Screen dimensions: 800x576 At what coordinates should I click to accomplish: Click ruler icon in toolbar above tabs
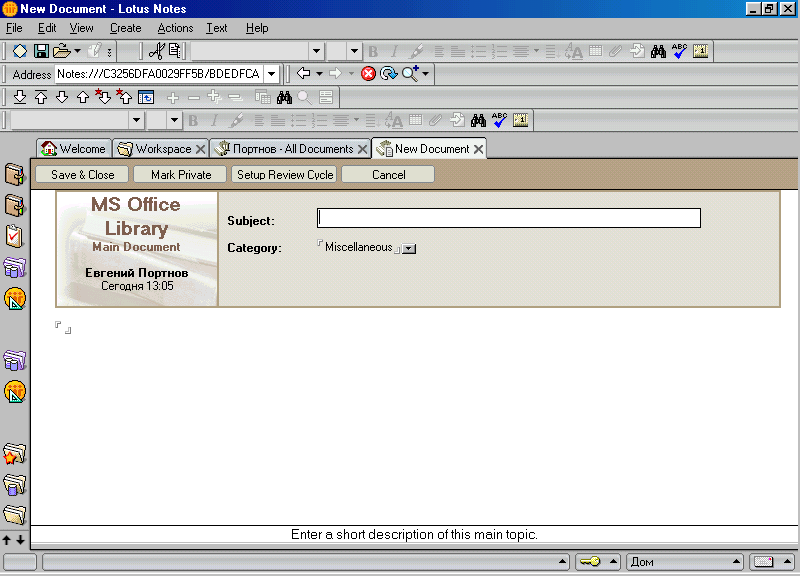pyautogui.click(x=520, y=120)
